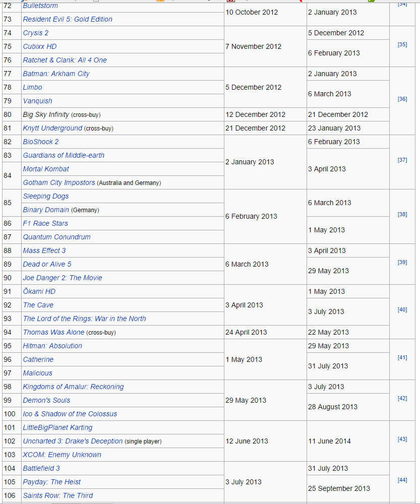Click The Cave link
This screenshot has width=420, height=504.
[38, 305]
